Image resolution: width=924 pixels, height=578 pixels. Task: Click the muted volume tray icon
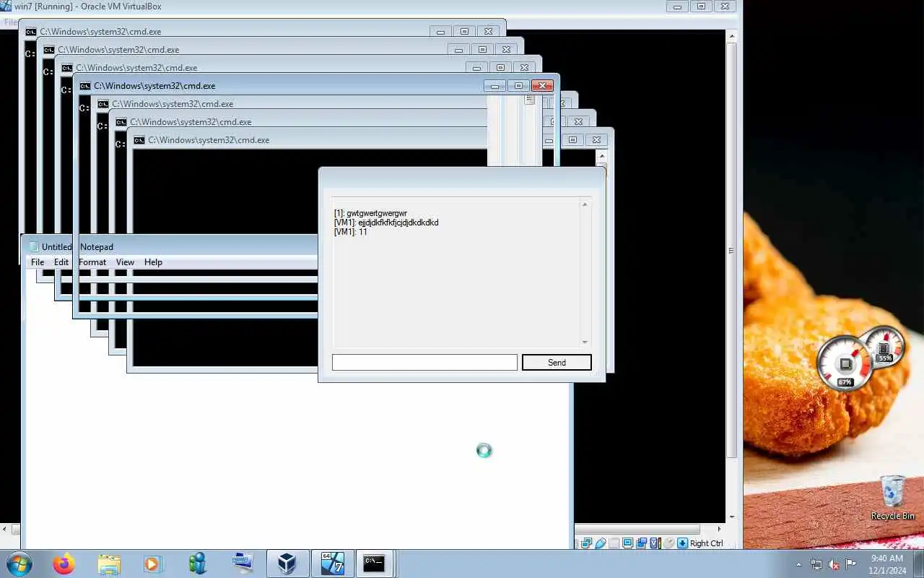pyautogui.click(x=834, y=564)
